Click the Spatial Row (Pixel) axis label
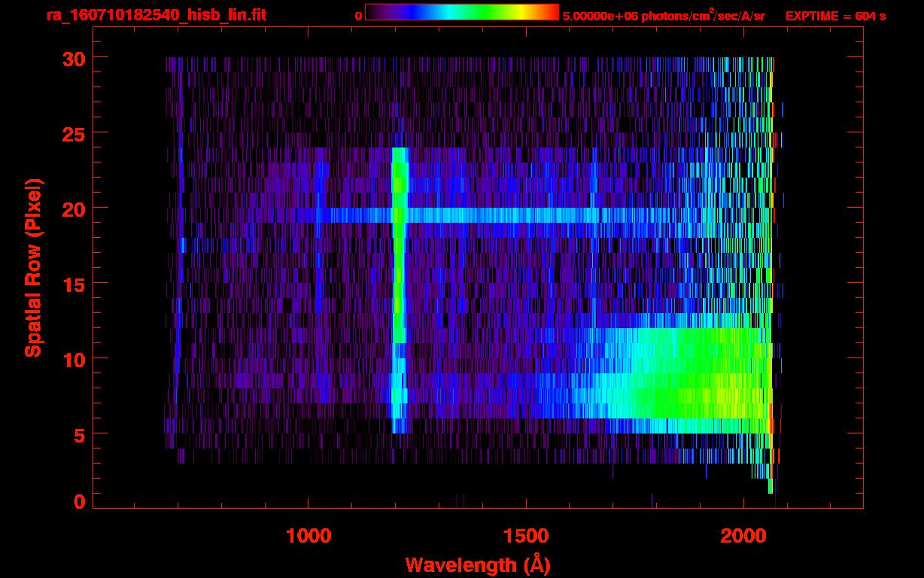The width and height of the screenshot is (924, 578). point(32,268)
